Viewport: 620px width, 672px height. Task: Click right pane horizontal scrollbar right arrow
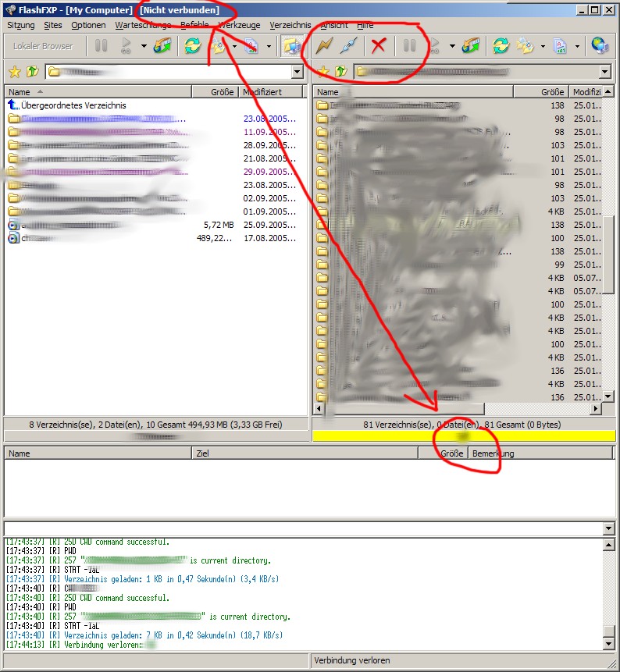coord(595,409)
